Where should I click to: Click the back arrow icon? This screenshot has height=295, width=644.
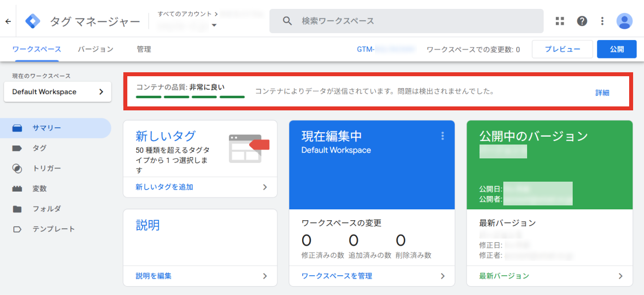(8, 21)
